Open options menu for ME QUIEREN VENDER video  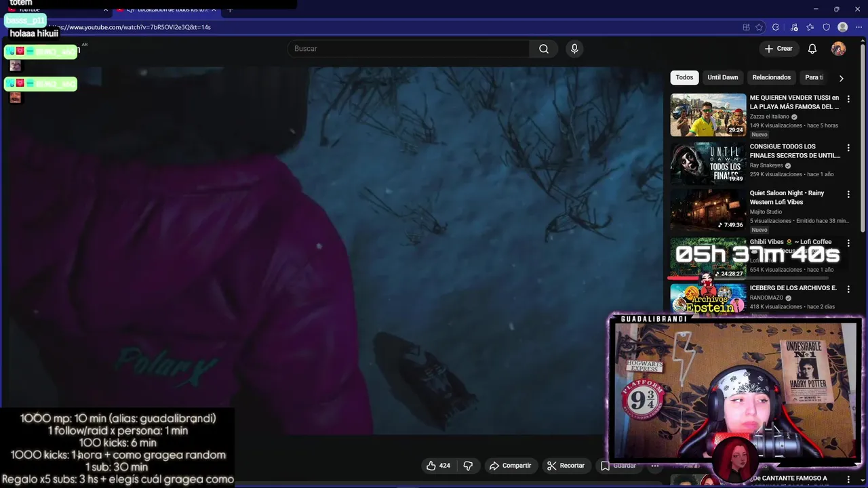click(848, 99)
